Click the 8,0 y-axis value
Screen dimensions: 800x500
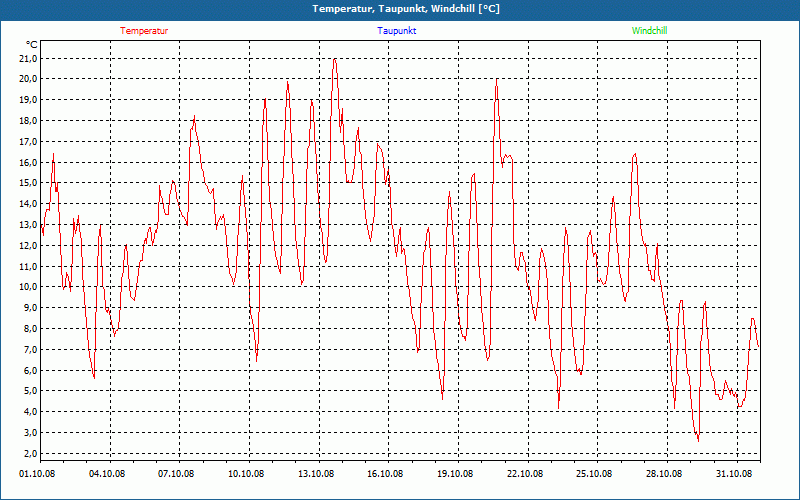pyautogui.click(x=30, y=329)
